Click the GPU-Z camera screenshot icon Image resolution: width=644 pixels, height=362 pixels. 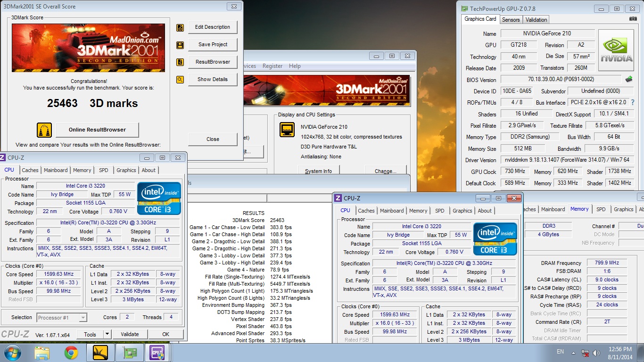click(633, 19)
